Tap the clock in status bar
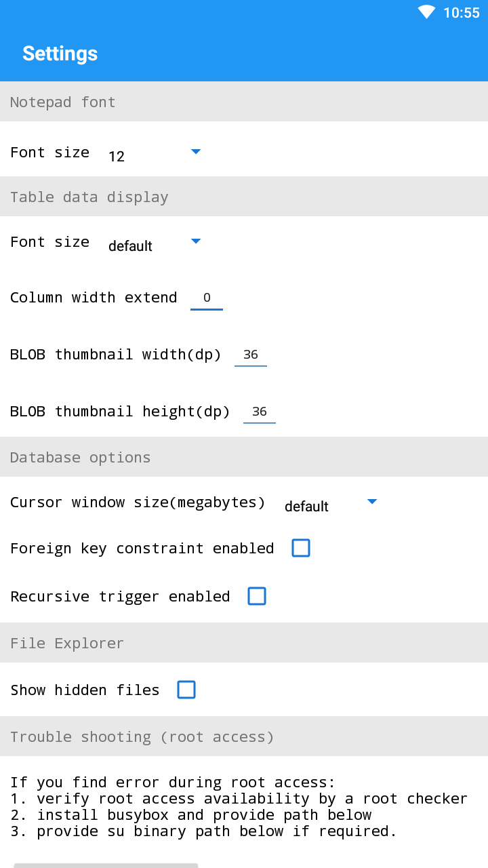This screenshot has height=868, width=488. [462, 13]
